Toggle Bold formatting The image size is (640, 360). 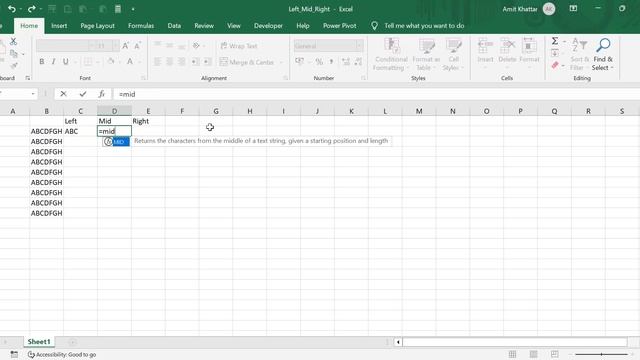click(x=42, y=62)
